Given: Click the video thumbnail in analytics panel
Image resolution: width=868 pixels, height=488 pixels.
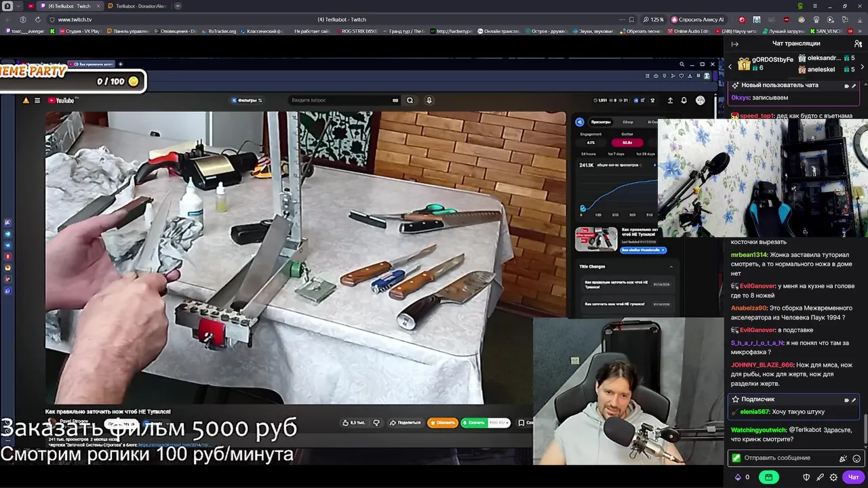Looking at the screenshot, I should coord(596,239).
